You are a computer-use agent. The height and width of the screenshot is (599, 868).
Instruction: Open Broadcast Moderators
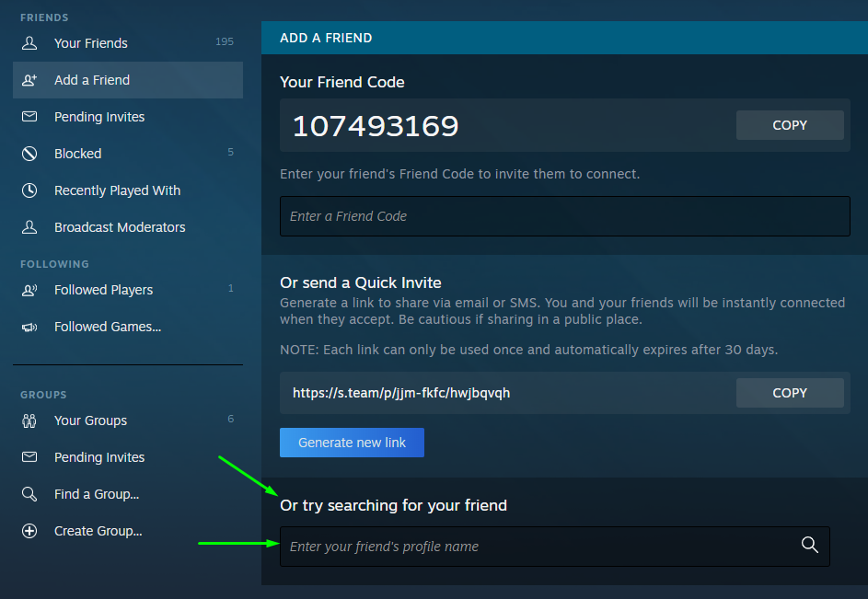128,227
